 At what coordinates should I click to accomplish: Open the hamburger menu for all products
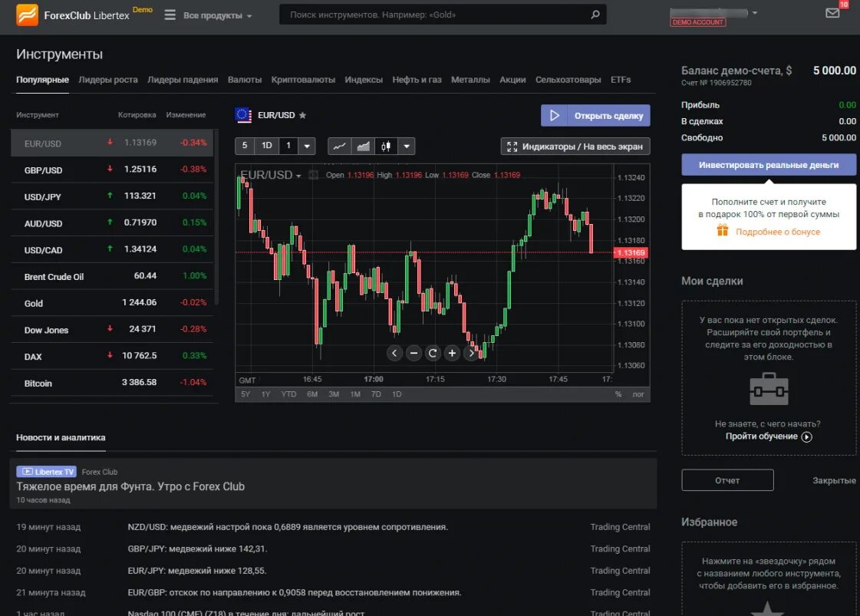pyautogui.click(x=170, y=15)
